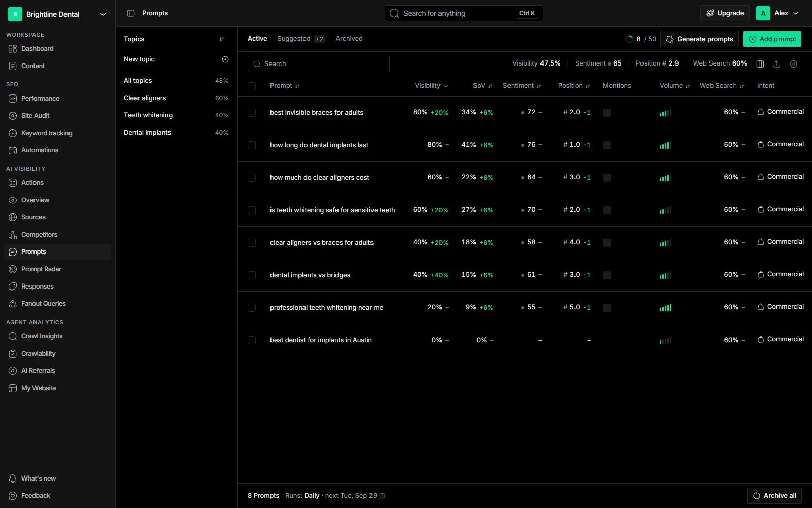Click the Generate prompts button
Image resolution: width=812 pixels, height=508 pixels.
pos(700,39)
